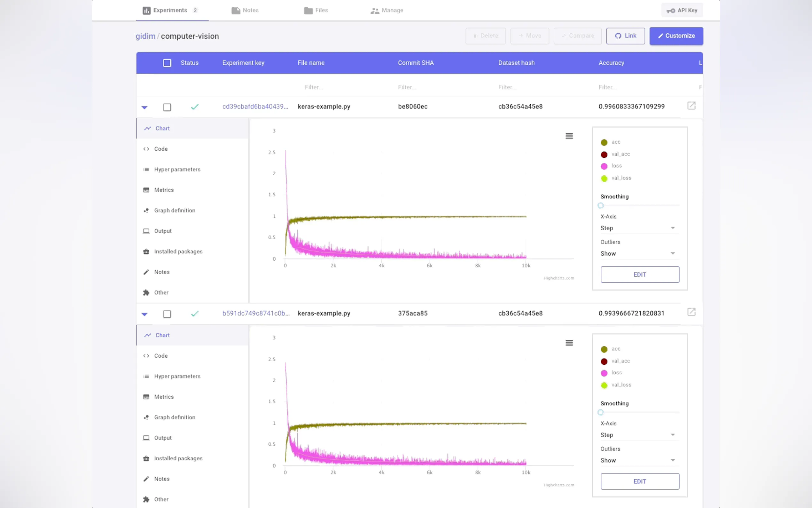Screen dimensions: 812x508
Task: Open the first chart's hamburger menu
Action: click(569, 136)
